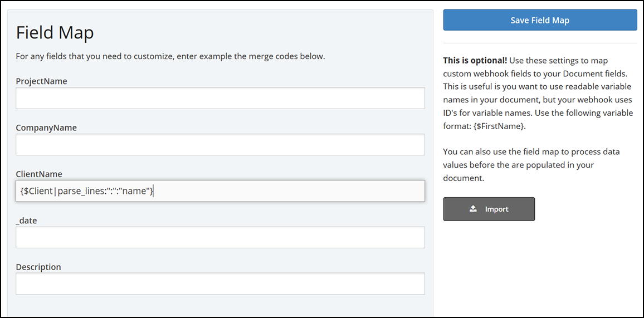Place cursor in the ClientName merge code field
Screen dimensions: 644x318
click(220, 191)
